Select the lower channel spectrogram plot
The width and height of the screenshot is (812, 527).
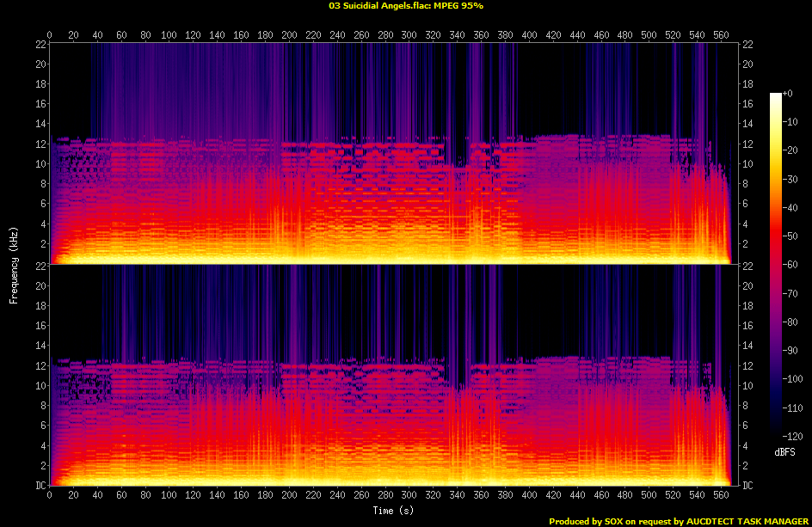(x=393, y=375)
